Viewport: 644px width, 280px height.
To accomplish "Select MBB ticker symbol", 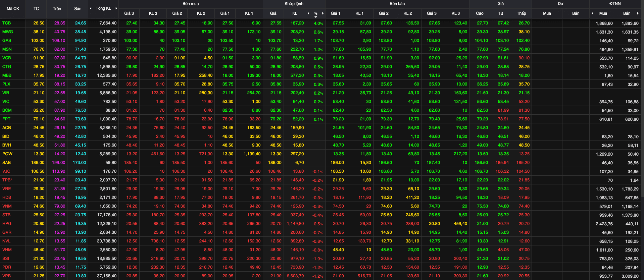I will [x=7, y=75].
